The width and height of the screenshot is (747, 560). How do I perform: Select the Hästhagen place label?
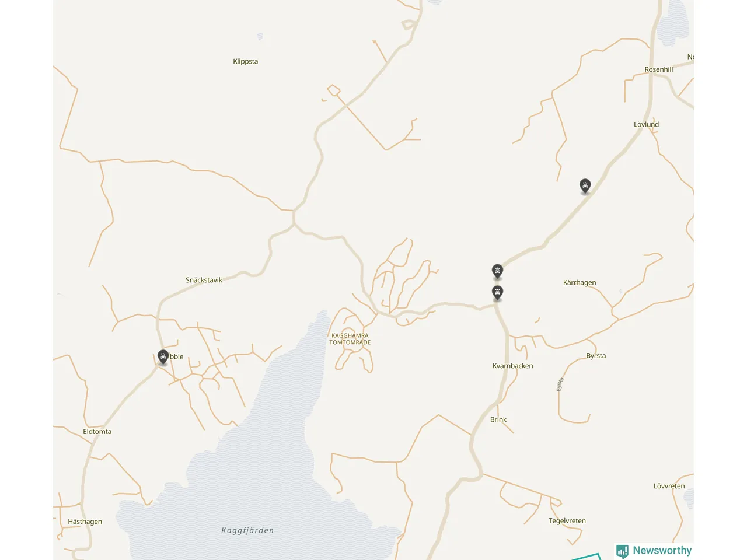tap(85, 521)
